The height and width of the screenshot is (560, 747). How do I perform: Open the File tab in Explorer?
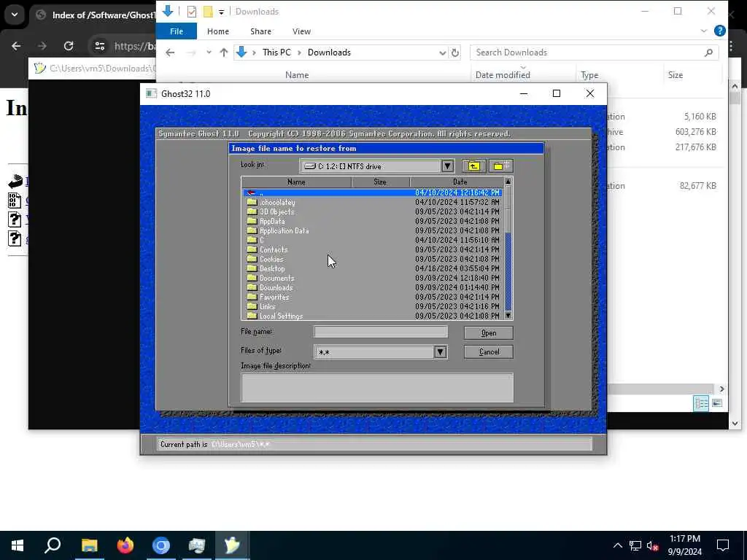[x=177, y=31]
